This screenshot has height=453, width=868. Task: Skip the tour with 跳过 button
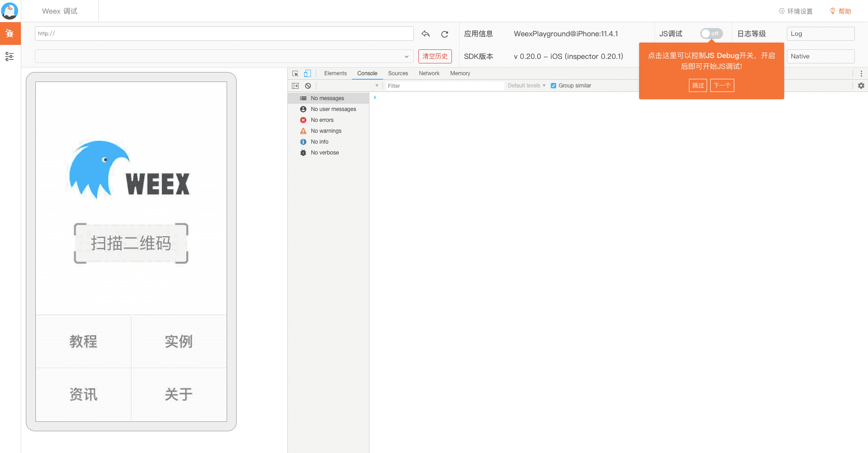point(698,85)
